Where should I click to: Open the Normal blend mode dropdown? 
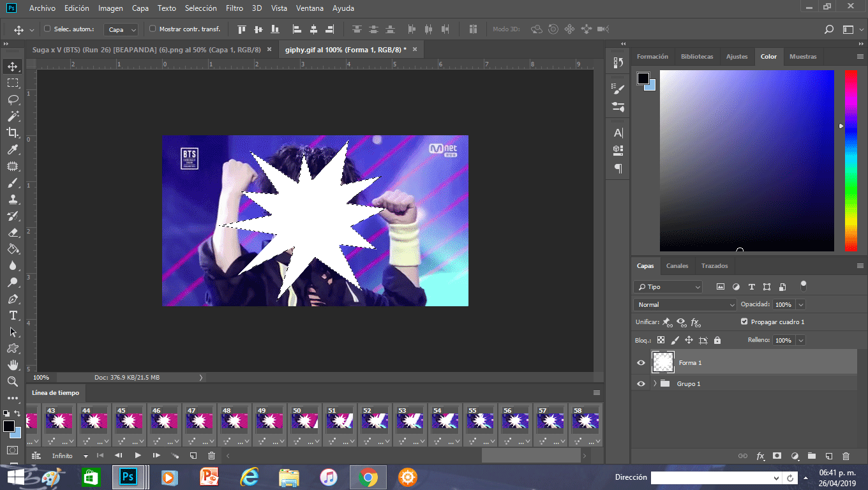pos(685,305)
